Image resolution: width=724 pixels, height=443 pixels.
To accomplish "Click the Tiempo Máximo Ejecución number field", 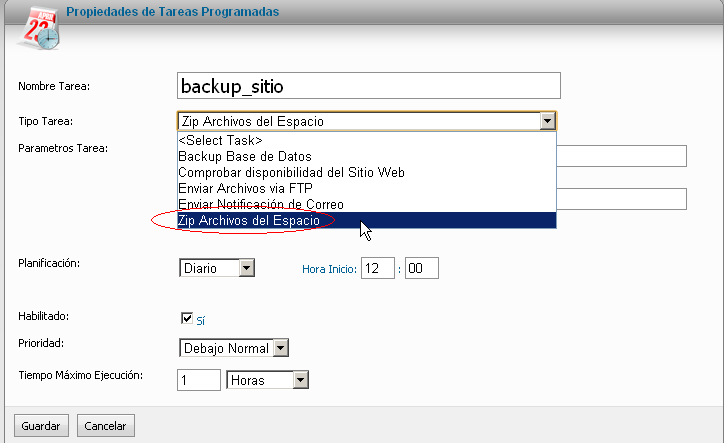I will coord(199,380).
